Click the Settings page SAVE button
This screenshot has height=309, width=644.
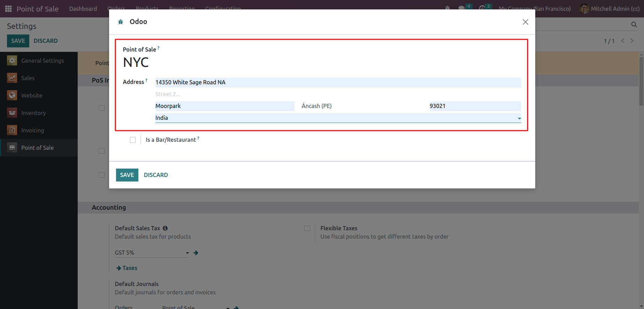click(18, 41)
